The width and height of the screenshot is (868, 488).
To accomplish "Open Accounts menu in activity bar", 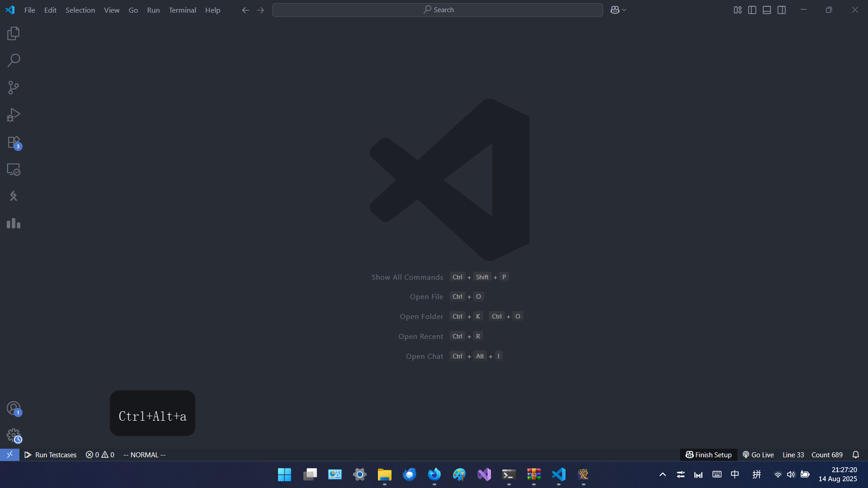I will (x=14, y=408).
